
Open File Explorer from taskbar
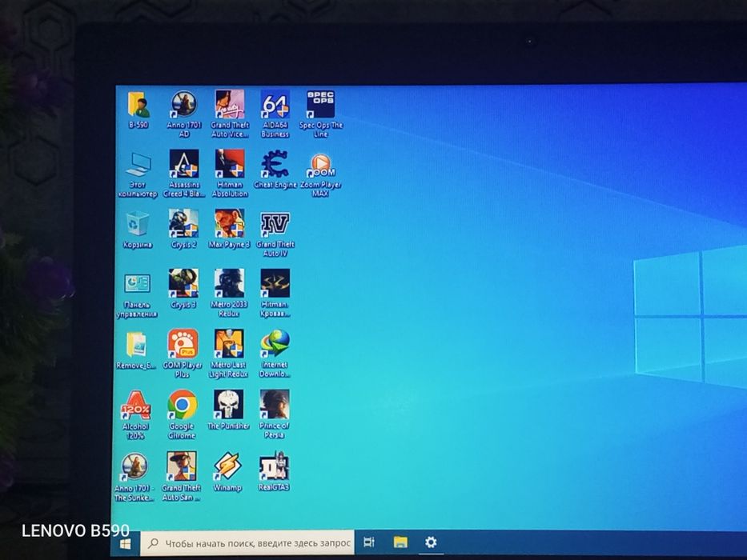point(400,542)
